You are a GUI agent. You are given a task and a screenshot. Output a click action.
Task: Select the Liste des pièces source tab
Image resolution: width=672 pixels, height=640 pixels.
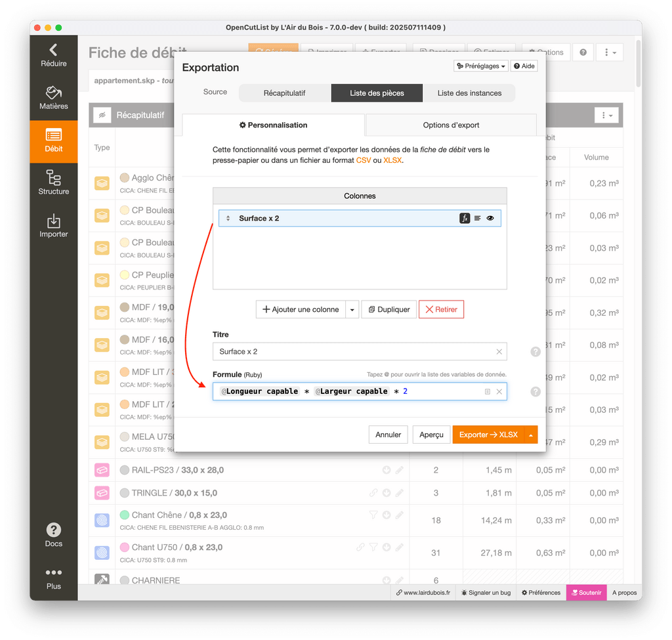377,93
